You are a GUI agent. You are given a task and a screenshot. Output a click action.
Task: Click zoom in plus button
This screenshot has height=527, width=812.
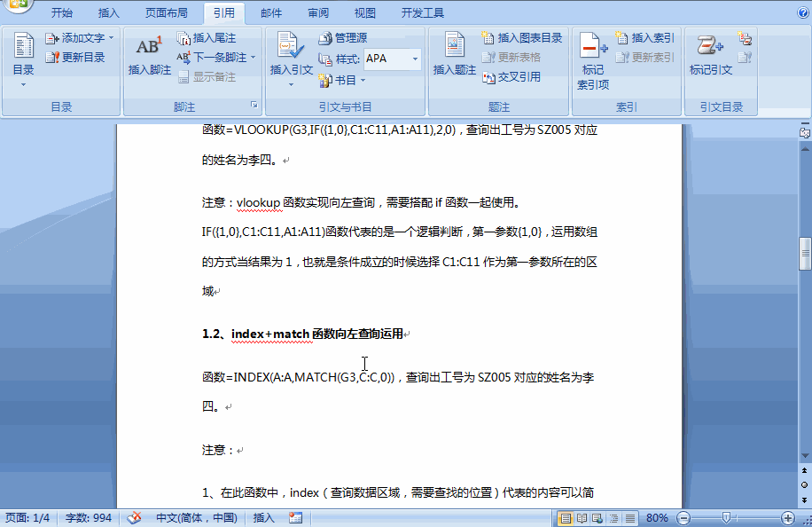[788, 517]
